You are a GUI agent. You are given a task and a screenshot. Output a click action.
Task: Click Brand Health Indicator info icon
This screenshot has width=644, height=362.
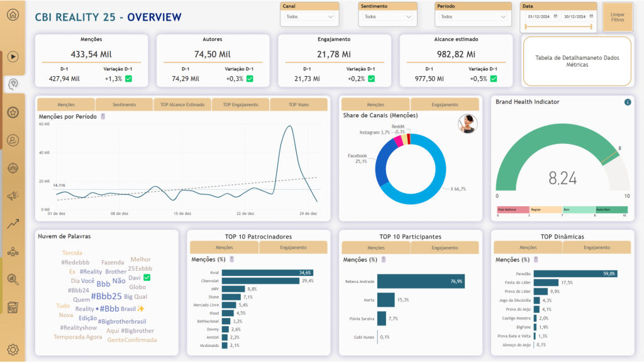[628, 102]
